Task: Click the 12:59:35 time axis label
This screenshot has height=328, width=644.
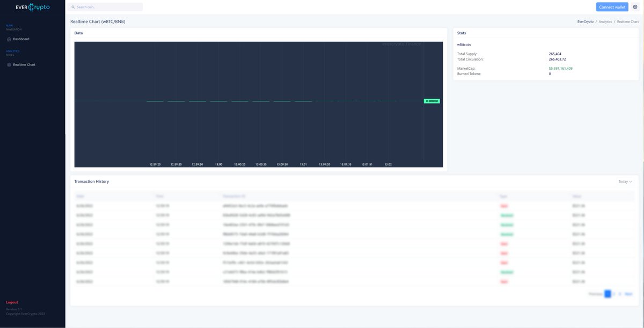Action: pos(176,165)
